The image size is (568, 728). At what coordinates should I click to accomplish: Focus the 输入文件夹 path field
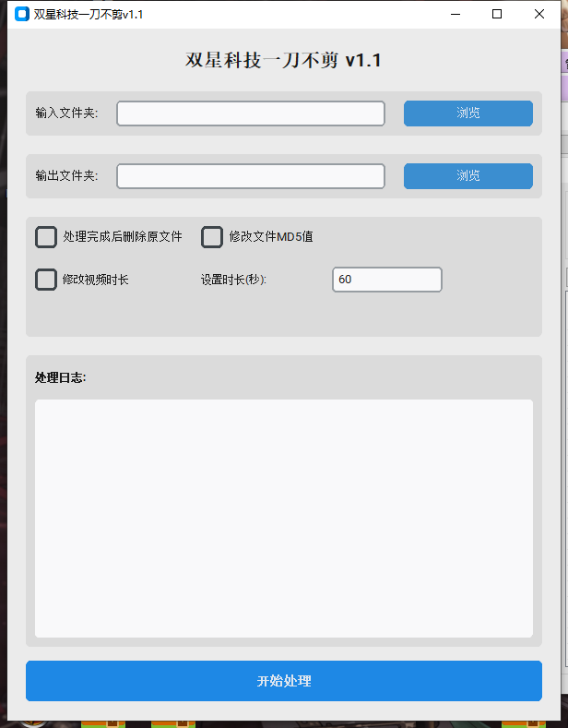coord(251,113)
